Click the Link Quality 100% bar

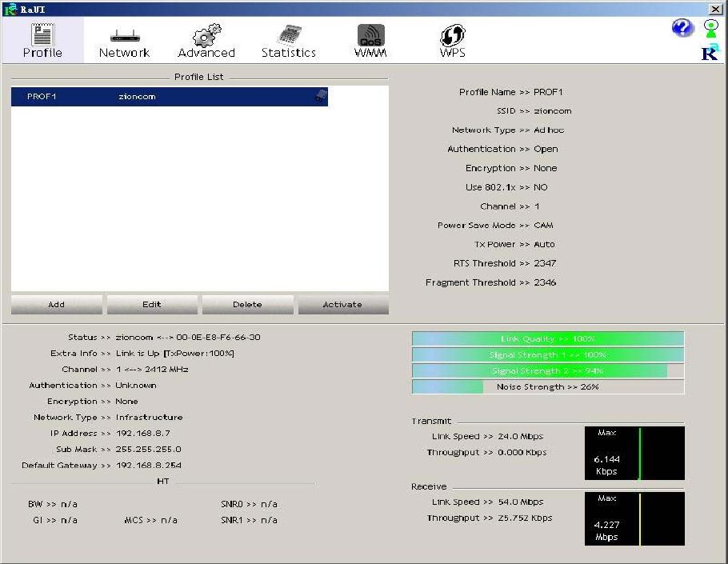(x=548, y=339)
